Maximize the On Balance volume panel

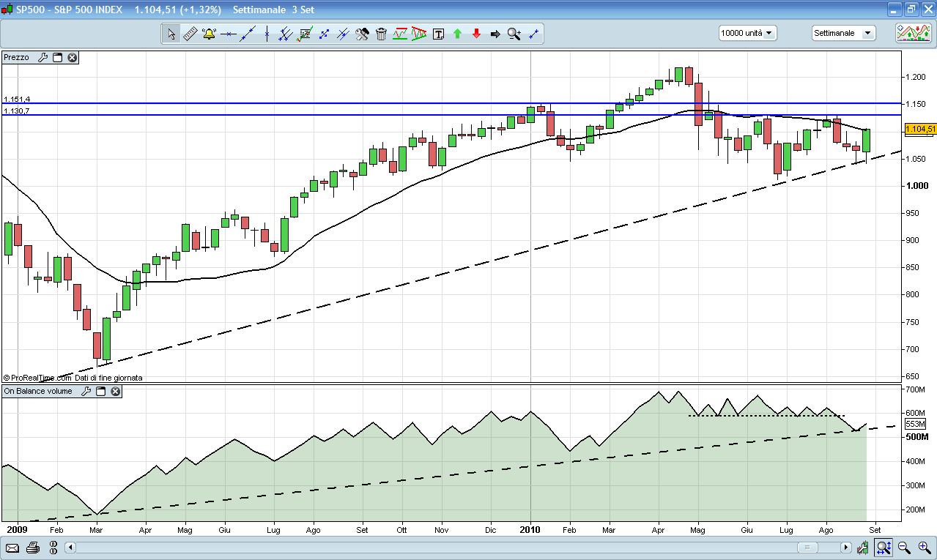[100, 392]
